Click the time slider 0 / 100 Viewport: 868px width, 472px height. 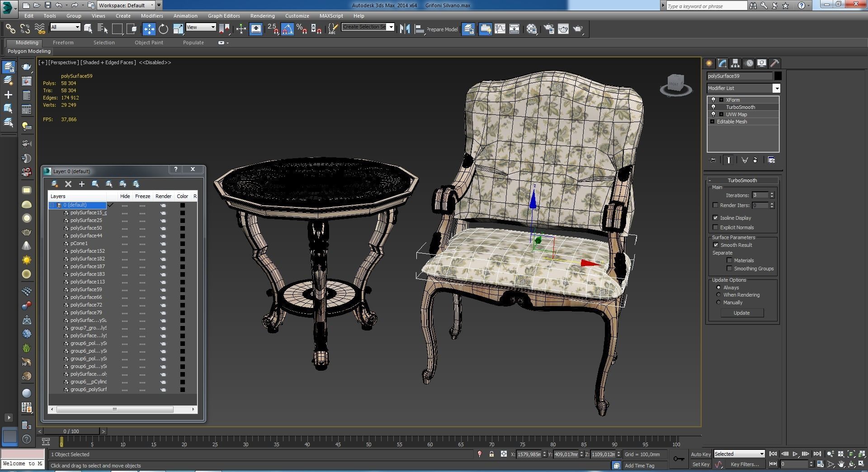click(x=71, y=431)
